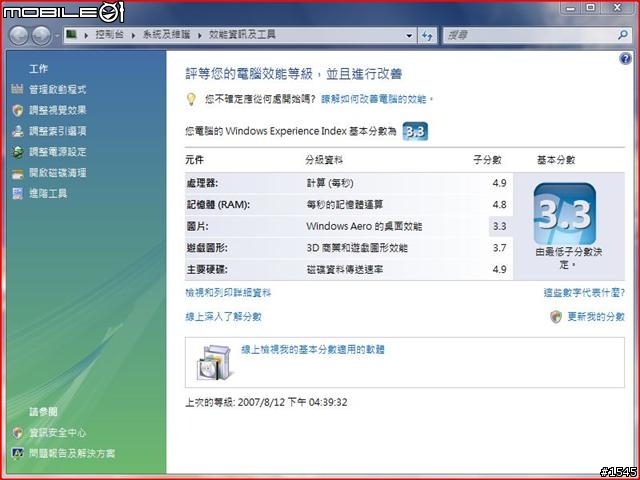This screenshot has width=640, height=480.
Task: Open 調整索引選項 task link
Action: pyautogui.click(x=58, y=131)
